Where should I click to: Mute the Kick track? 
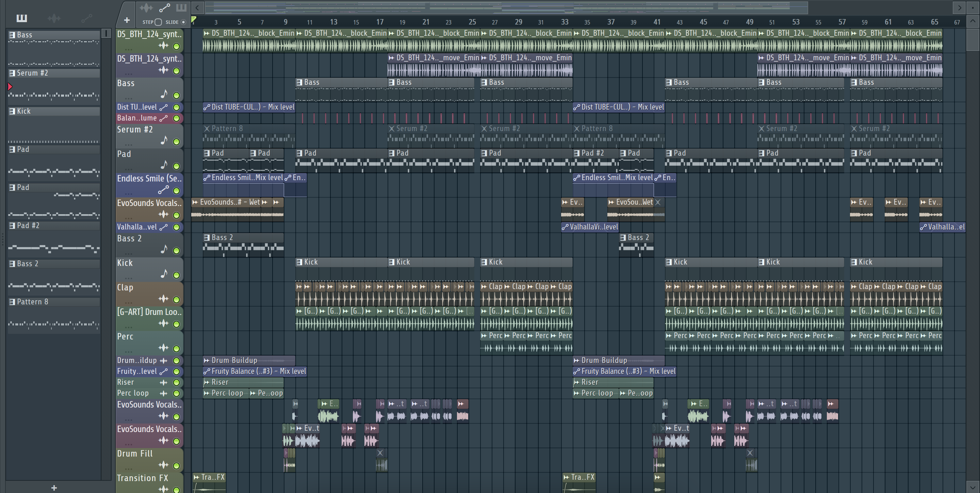177,275
